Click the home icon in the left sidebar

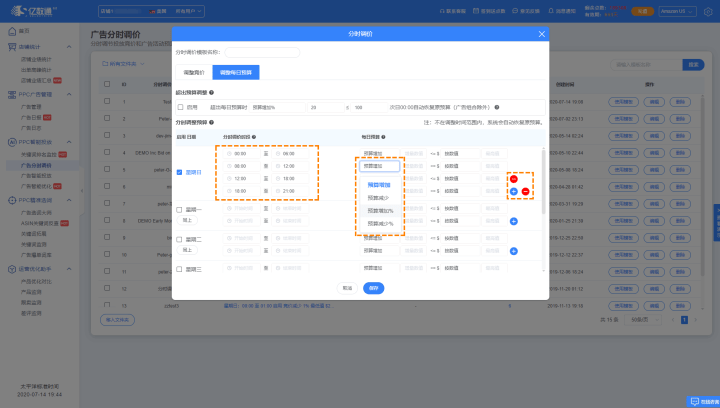pyautogui.click(x=12, y=31)
